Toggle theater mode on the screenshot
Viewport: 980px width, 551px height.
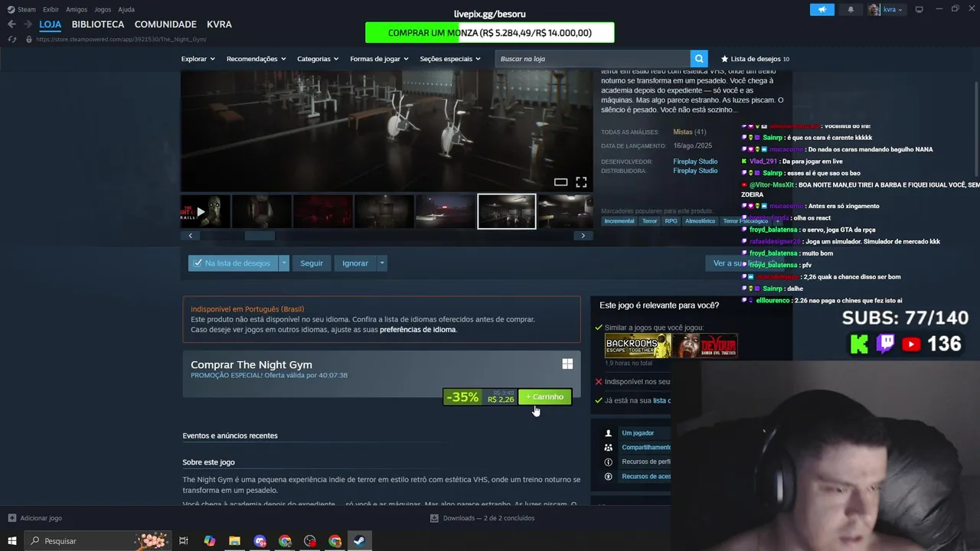pyautogui.click(x=561, y=182)
